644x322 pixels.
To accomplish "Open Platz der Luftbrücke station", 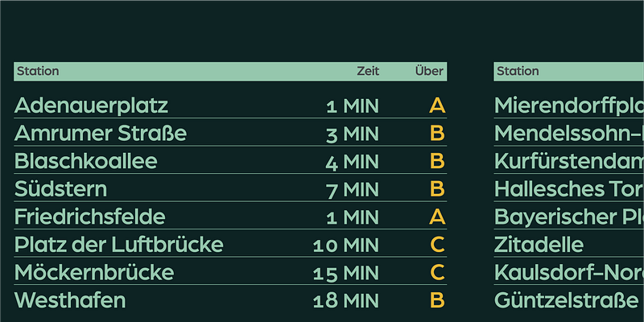I will coord(118,245).
